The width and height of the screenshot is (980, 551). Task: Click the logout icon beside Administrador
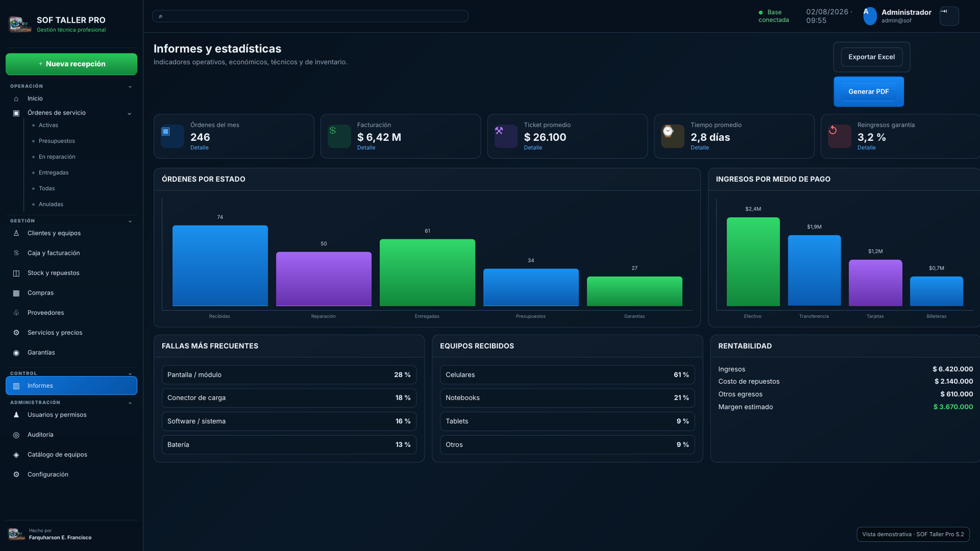tap(949, 16)
